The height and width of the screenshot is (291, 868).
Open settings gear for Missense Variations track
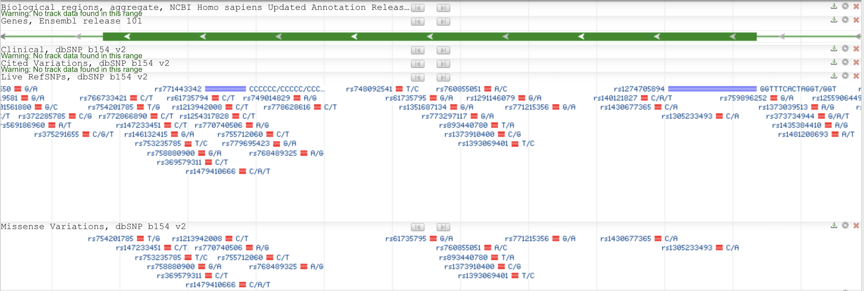[845, 226]
